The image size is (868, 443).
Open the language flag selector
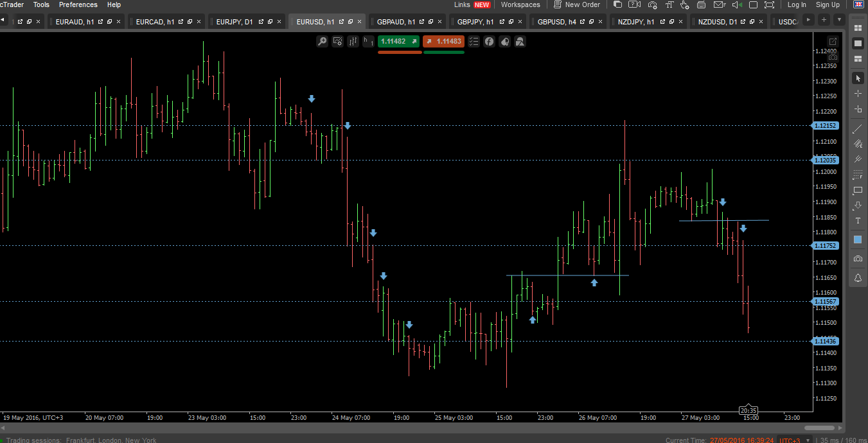click(858, 4)
